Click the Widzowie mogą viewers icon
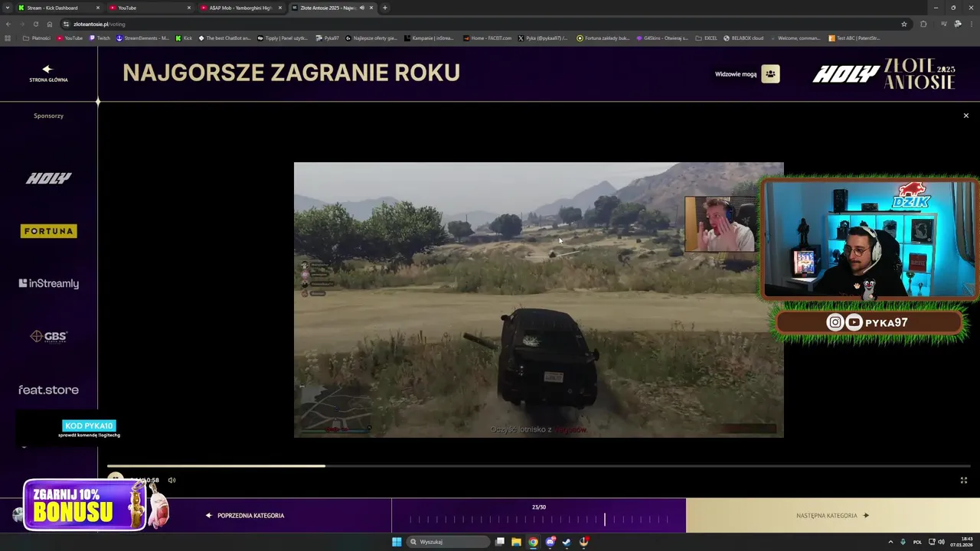The width and height of the screenshot is (980, 551). click(770, 74)
